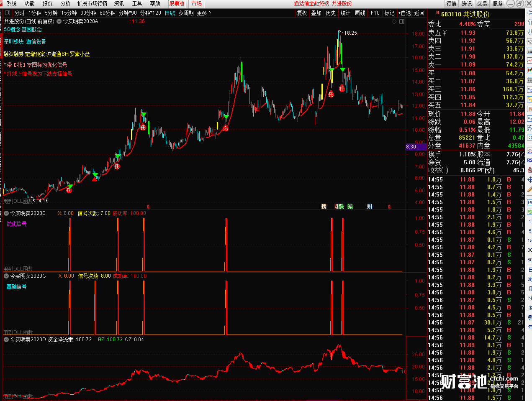532x401 pixels.
Task: Select the 30分钟 period tab
Action: [x=88, y=13]
